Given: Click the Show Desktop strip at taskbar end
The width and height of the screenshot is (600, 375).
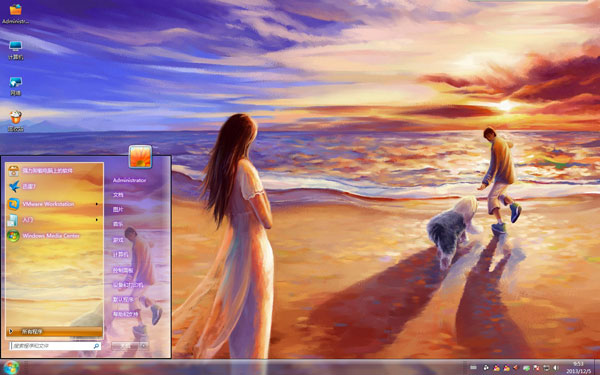Looking at the screenshot, I should pyautogui.click(x=597, y=367).
